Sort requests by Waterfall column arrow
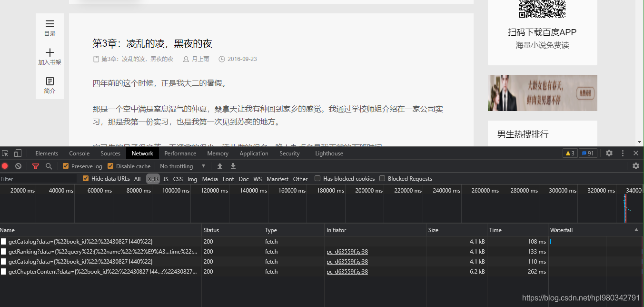This screenshot has height=307, width=644. click(x=636, y=230)
